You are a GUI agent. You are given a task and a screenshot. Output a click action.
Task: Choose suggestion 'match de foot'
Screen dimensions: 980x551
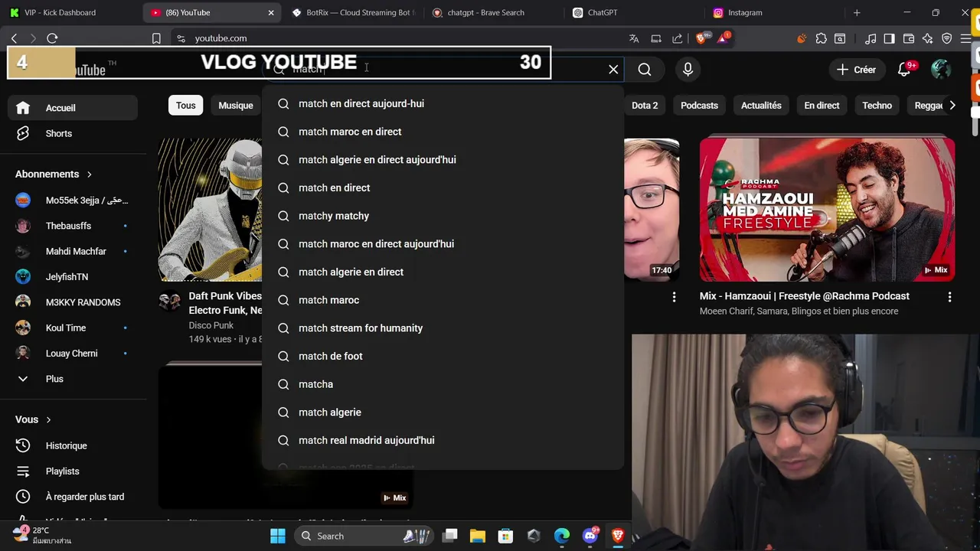[x=443, y=356]
